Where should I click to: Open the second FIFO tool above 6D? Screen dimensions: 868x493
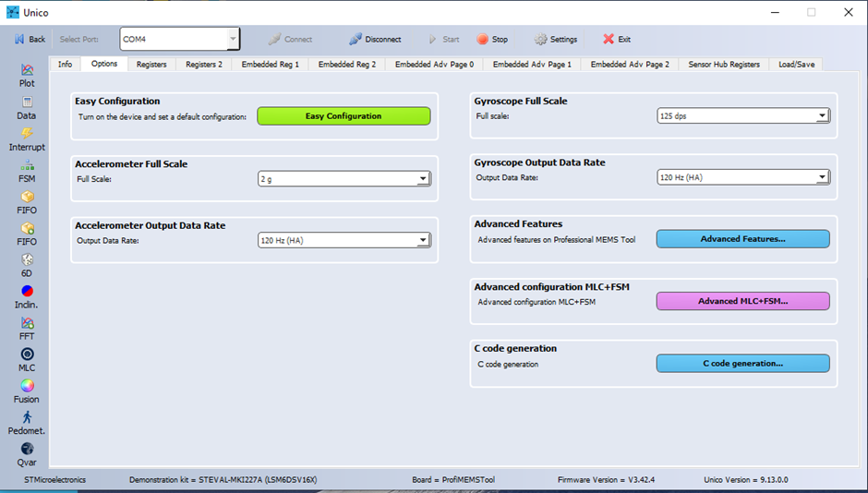(x=27, y=234)
